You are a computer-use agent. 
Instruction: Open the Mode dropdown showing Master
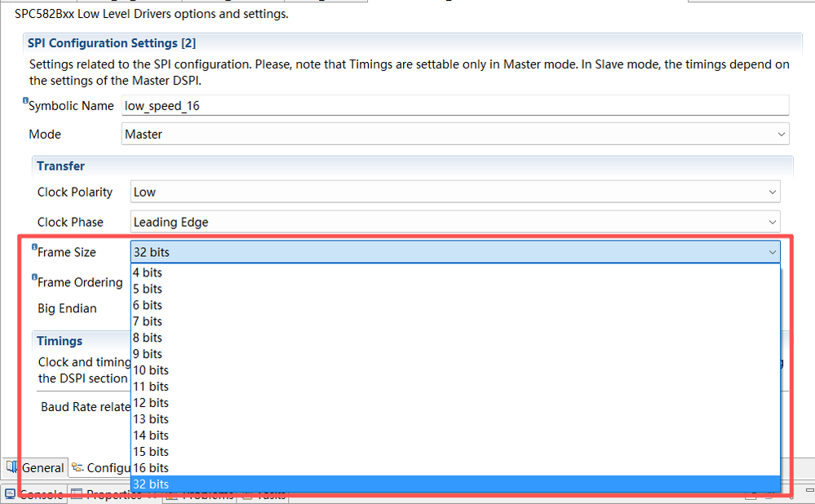point(455,134)
